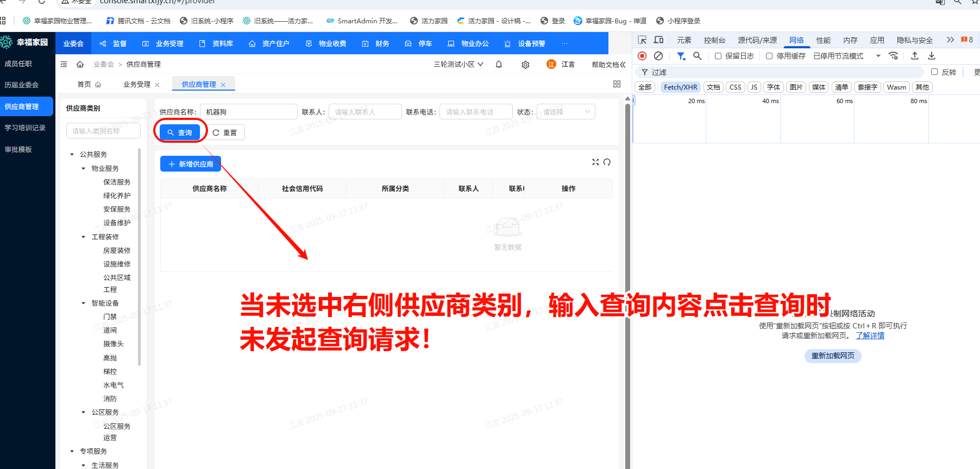
Task: Click the export HAR download icon
Action: click(x=932, y=56)
